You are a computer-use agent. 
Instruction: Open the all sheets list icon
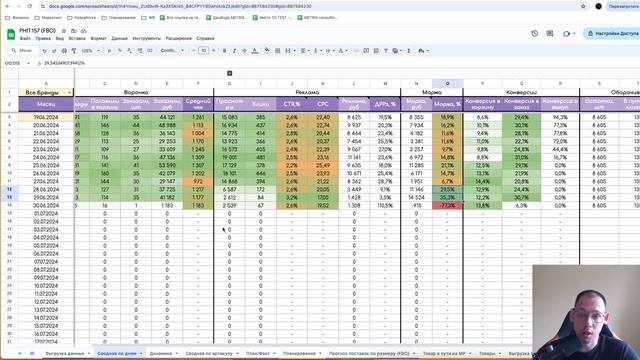tap(32, 353)
